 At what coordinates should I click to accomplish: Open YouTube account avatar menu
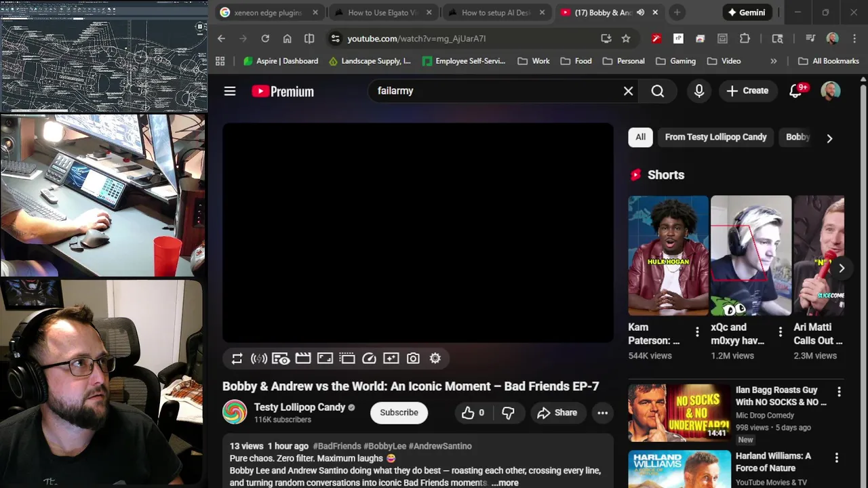coord(831,91)
